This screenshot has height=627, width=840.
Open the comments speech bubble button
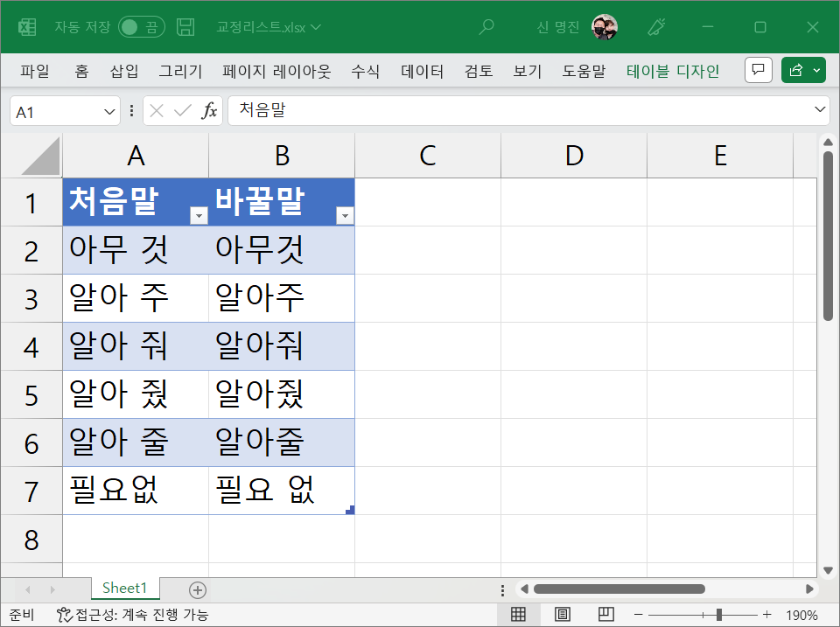(758, 70)
